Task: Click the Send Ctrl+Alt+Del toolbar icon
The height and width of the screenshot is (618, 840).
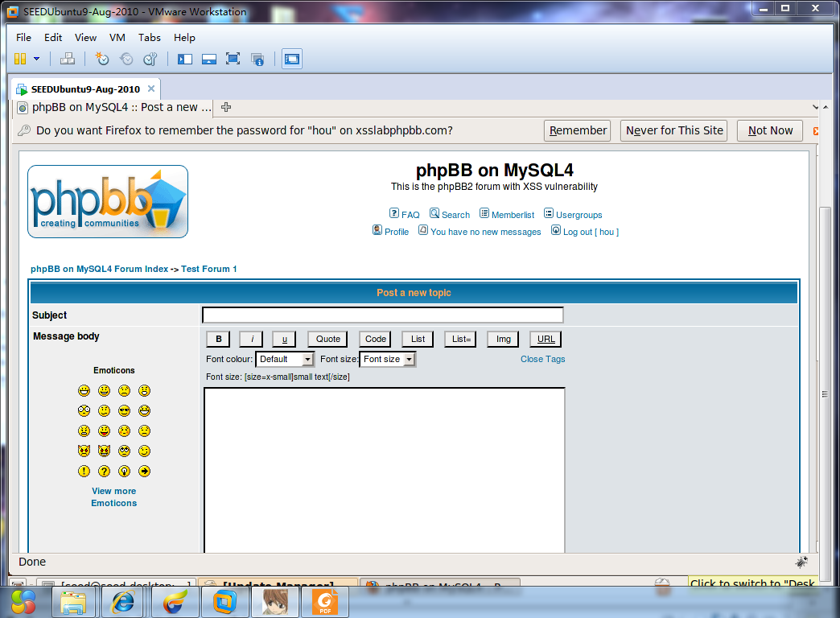Action: click(68, 59)
